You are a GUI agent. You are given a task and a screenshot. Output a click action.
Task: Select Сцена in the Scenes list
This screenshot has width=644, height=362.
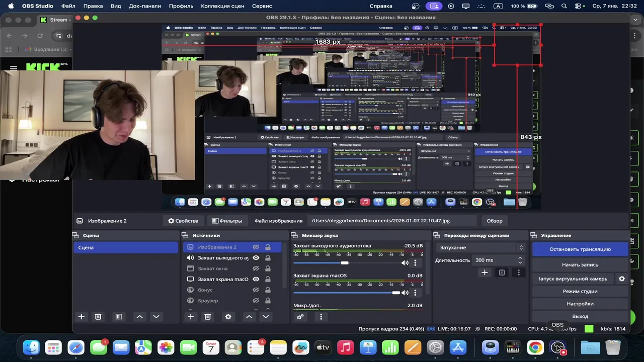click(126, 247)
